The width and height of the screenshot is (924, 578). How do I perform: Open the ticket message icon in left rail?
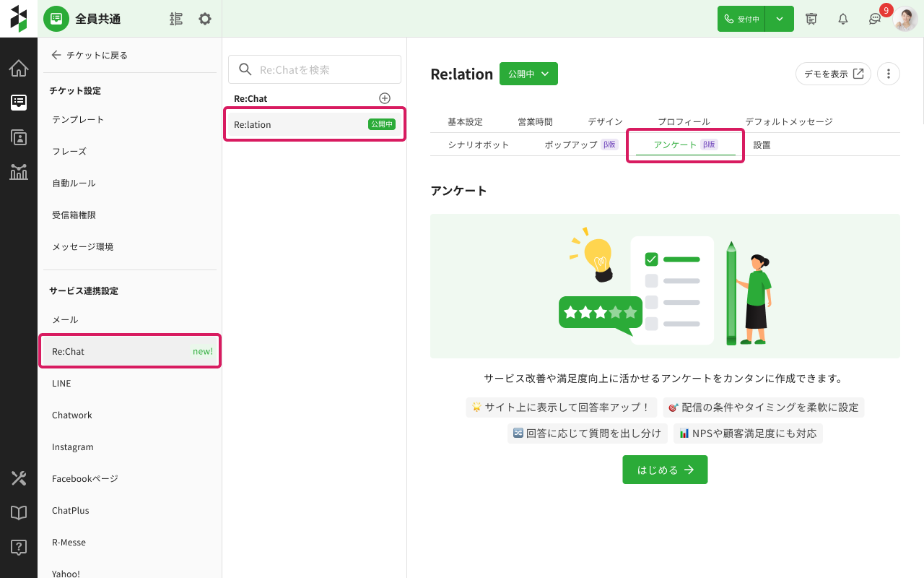coord(19,103)
